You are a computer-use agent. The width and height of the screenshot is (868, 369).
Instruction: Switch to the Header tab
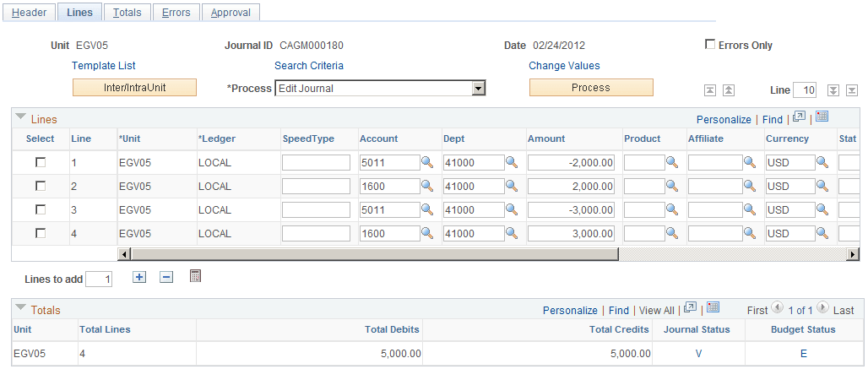[29, 12]
